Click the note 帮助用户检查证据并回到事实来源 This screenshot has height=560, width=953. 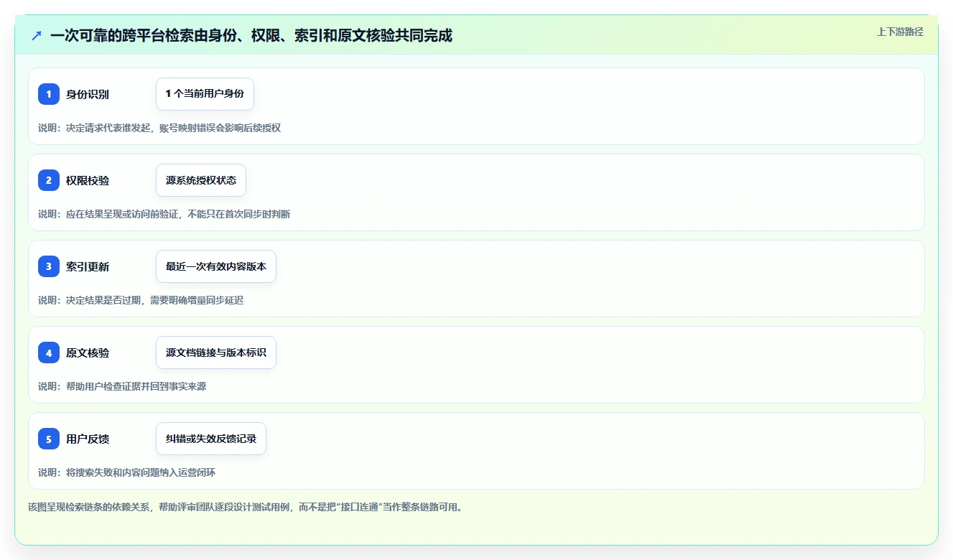[136, 386]
